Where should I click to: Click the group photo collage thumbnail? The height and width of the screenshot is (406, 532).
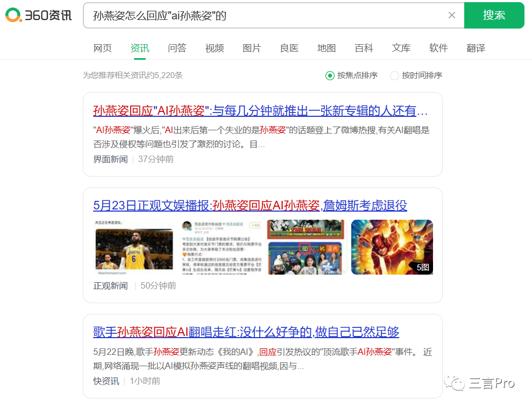[x=307, y=247]
